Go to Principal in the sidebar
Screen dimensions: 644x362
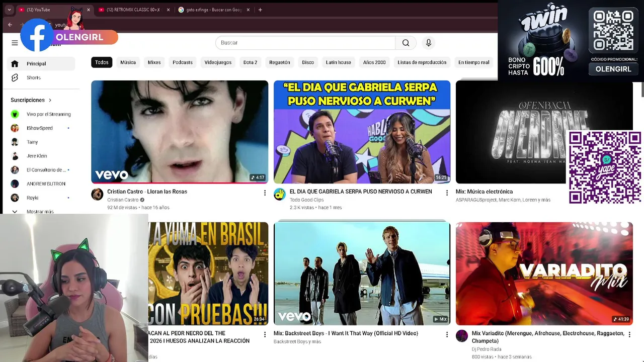(41, 64)
